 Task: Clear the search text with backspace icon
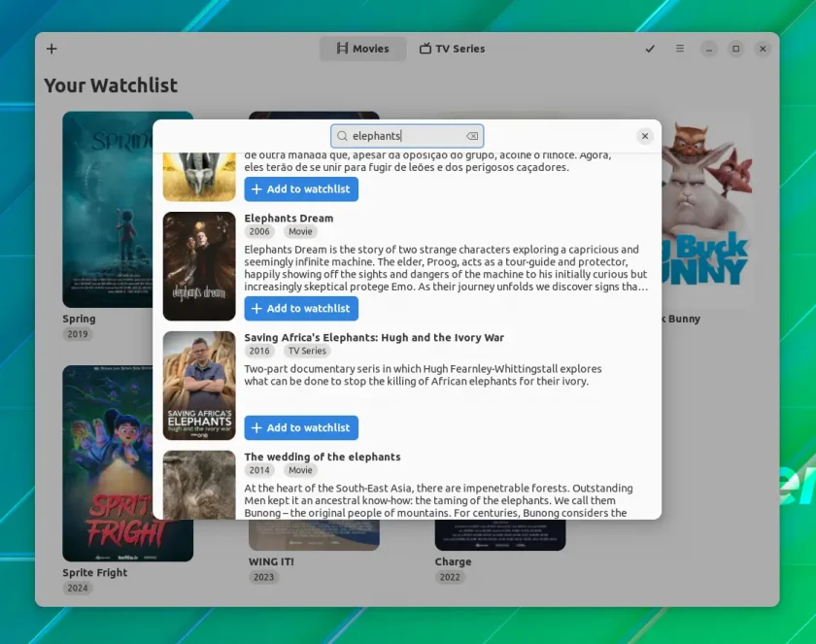point(472,136)
